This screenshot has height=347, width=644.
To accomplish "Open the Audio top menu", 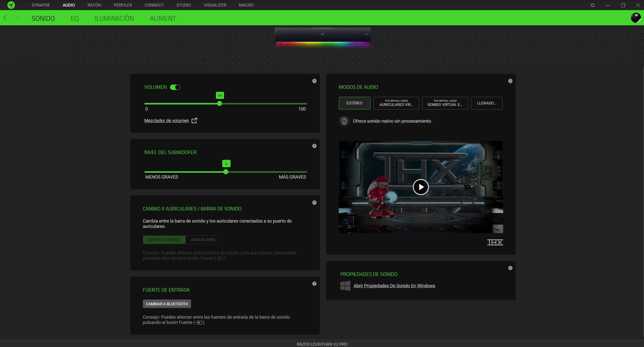I will [x=69, y=5].
